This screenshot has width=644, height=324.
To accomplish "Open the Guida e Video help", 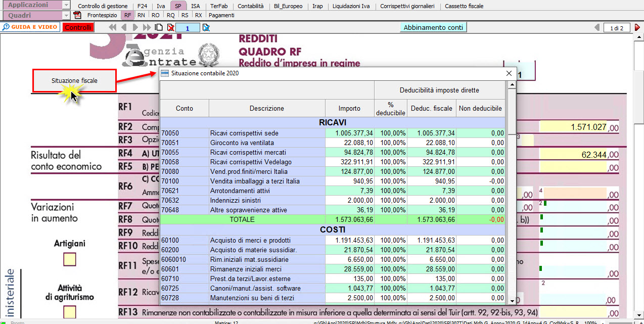I will [x=30, y=27].
